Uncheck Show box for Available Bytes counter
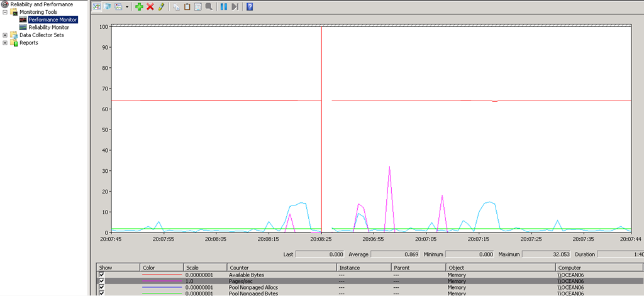The height and width of the screenshot is (296, 644). (101, 275)
